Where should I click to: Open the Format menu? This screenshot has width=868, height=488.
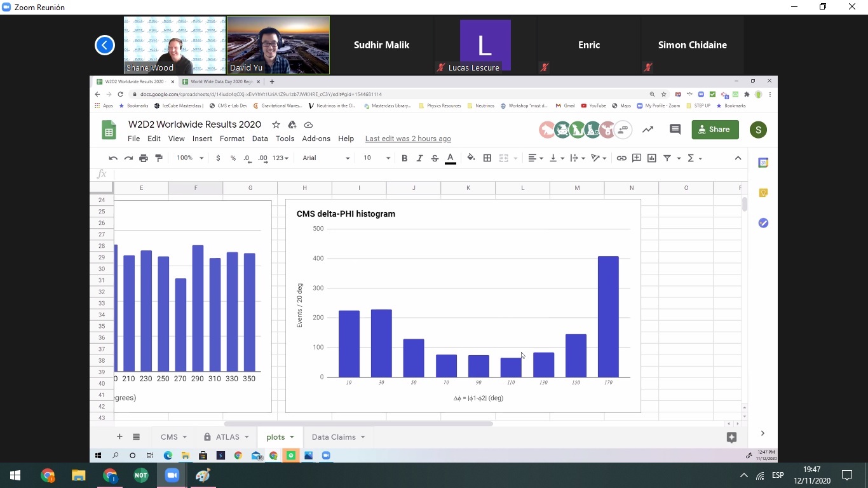[x=232, y=139]
